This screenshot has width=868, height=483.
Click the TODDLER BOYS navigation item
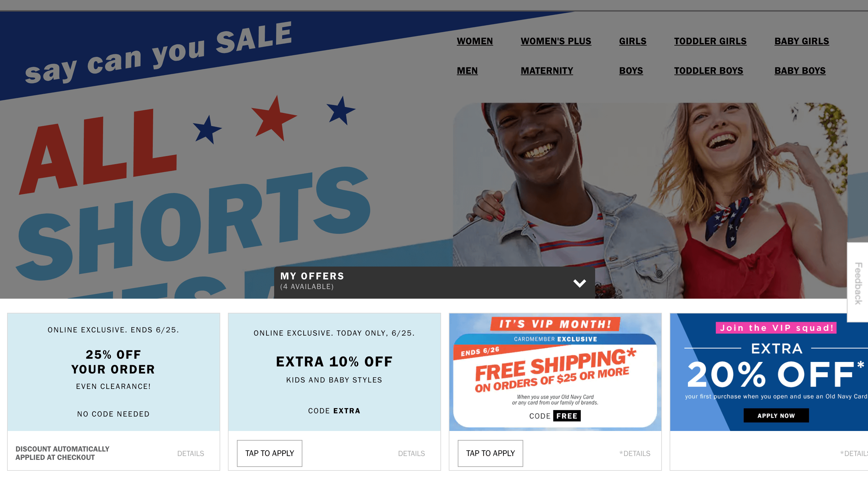[x=709, y=71]
